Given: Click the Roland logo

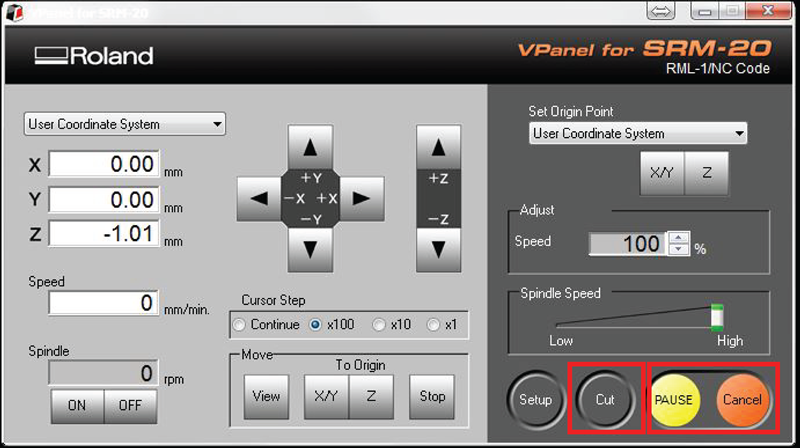Looking at the screenshot, I should point(94,56).
